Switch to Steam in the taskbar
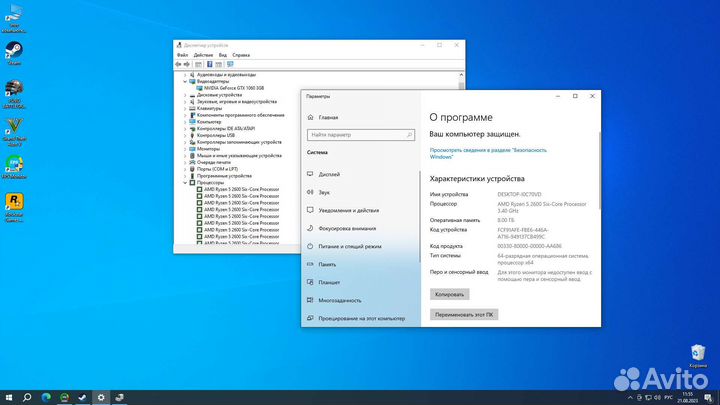The height and width of the screenshot is (405, 720). 83,397
